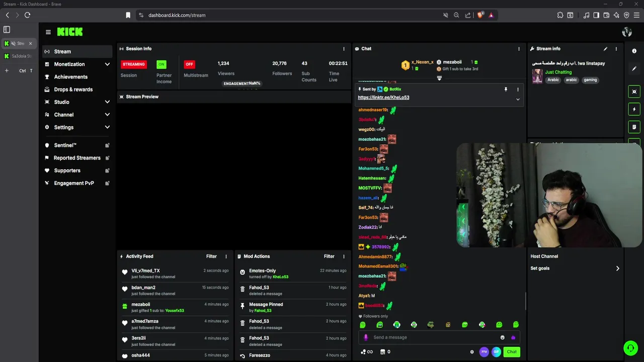Screen dimensions: 644x362
Task: Open the GIF picker button
Action: (496, 352)
